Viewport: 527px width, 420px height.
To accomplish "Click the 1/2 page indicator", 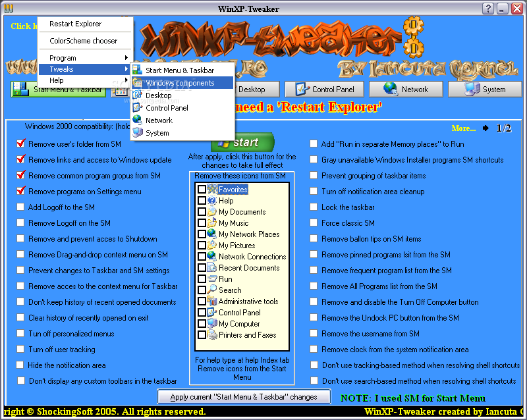I will [x=504, y=128].
